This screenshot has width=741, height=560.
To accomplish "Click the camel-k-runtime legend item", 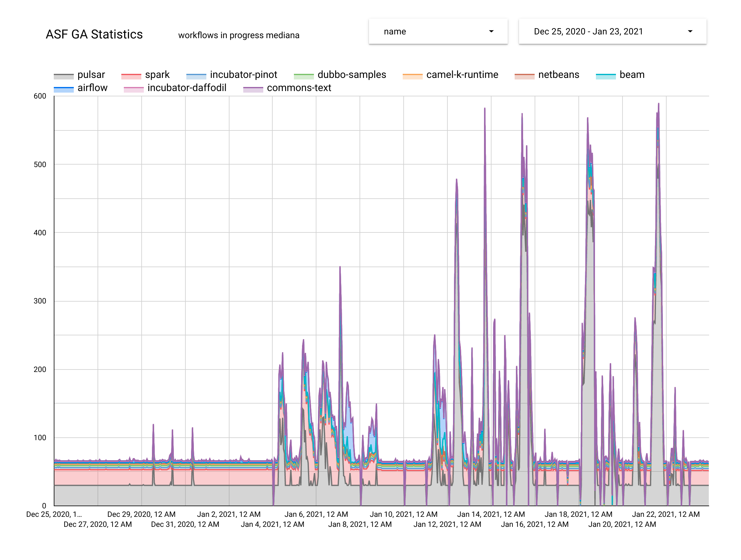I will tap(462, 75).
